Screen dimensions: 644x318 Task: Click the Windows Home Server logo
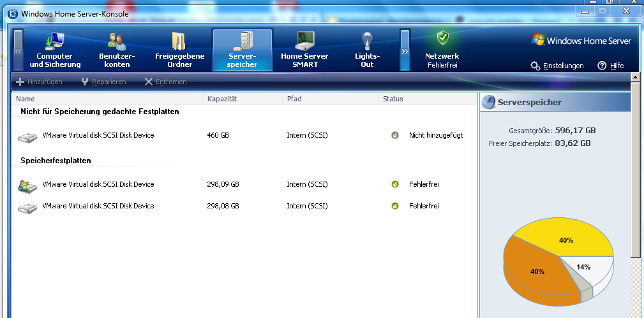click(x=581, y=40)
